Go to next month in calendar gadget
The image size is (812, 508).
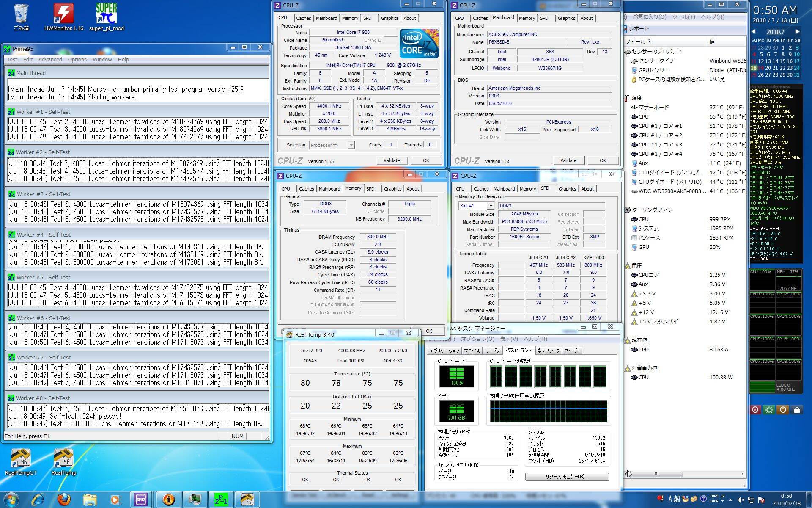(797, 32)
